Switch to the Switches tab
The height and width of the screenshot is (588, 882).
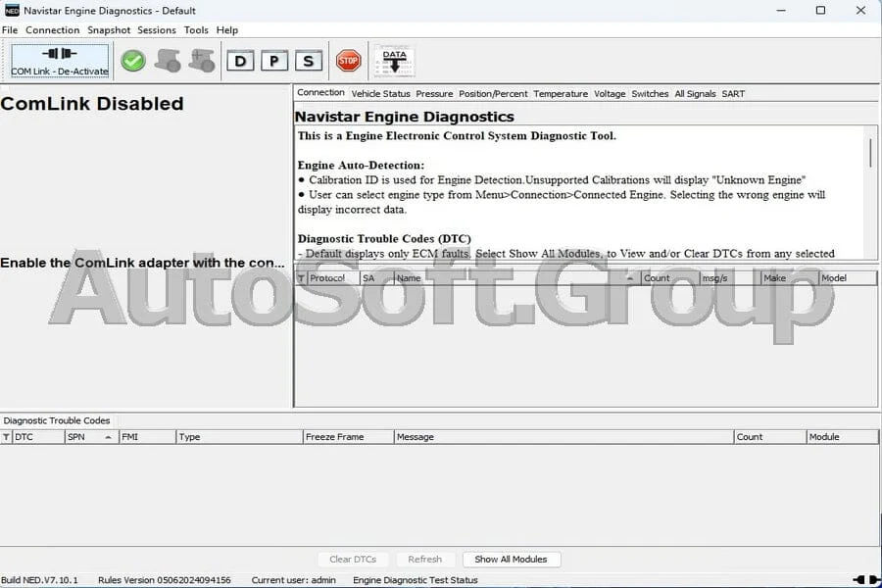click(x=650, y=94)
